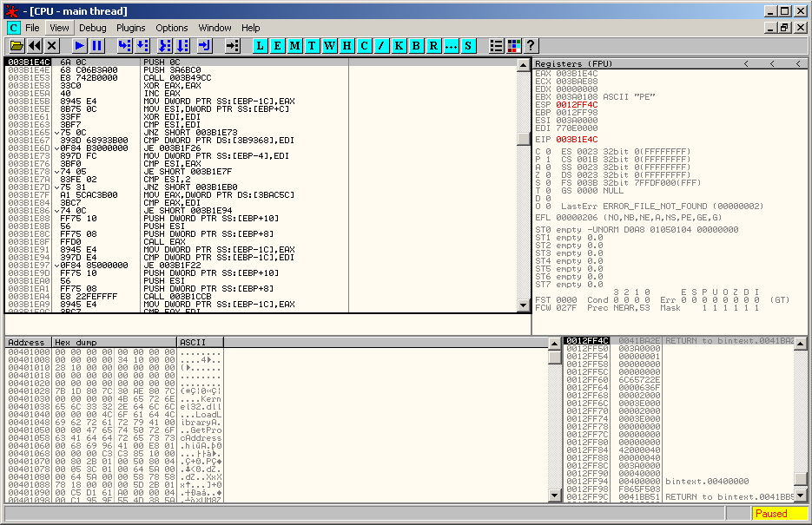This screenshot has width=812, height=525.
Task: Run the program with the play icon
Action: pos(79,45)
